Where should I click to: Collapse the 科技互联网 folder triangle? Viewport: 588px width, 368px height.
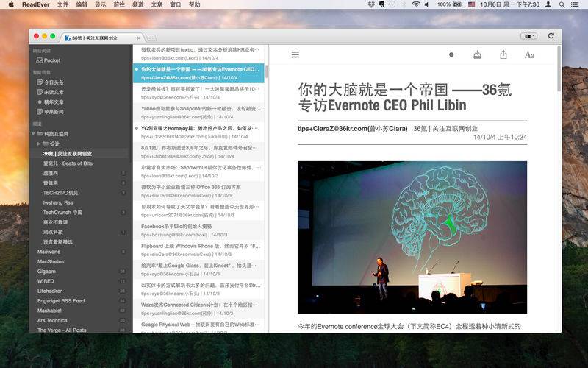(x=33, y=134)
